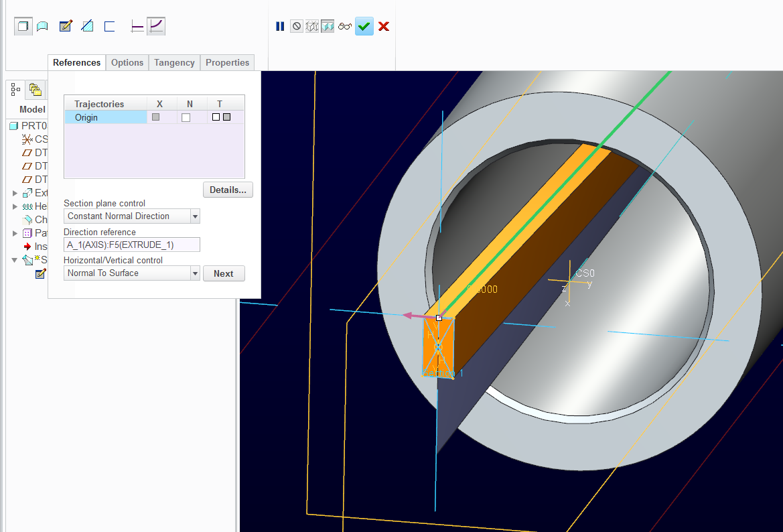Click the Details button
The height and width of the screenshot is (532, 783).
point(227,190)
